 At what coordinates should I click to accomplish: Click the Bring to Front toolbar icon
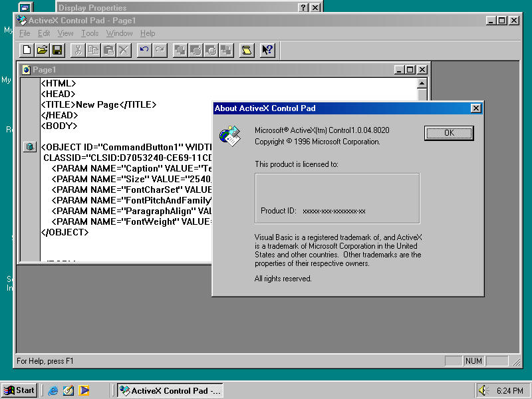[x=180, y=51]
